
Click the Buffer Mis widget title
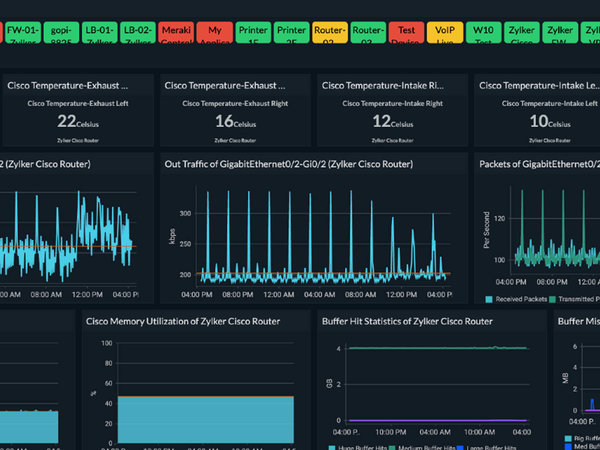tap(579, 321)
